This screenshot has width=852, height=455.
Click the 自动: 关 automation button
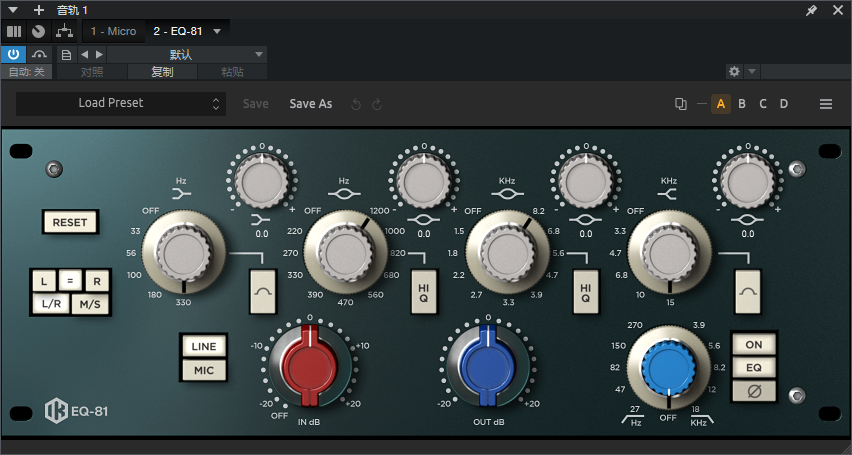click(27, 72)
